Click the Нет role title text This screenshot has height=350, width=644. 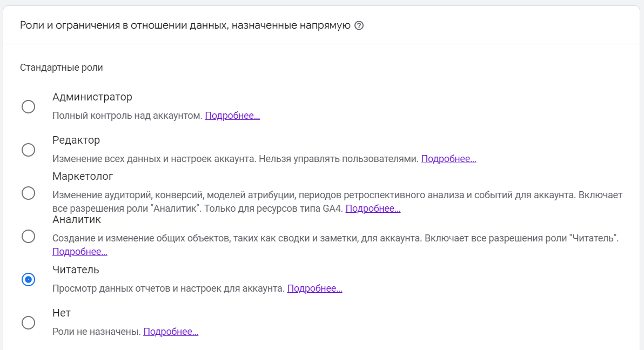click(62, 313)
